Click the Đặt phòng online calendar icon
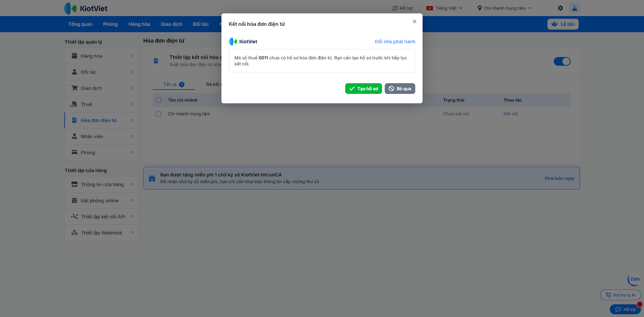This screenshot has height=317, width=644. (74, 200)
